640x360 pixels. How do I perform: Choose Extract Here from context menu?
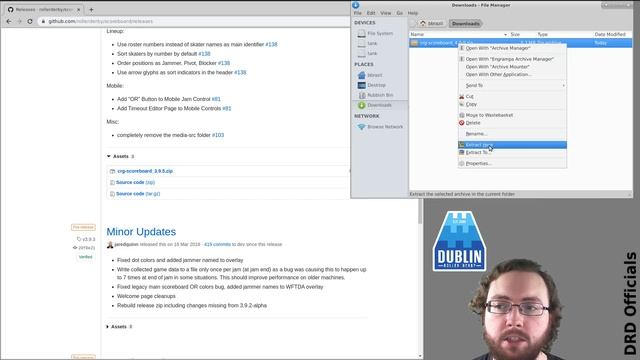[512, 145]
